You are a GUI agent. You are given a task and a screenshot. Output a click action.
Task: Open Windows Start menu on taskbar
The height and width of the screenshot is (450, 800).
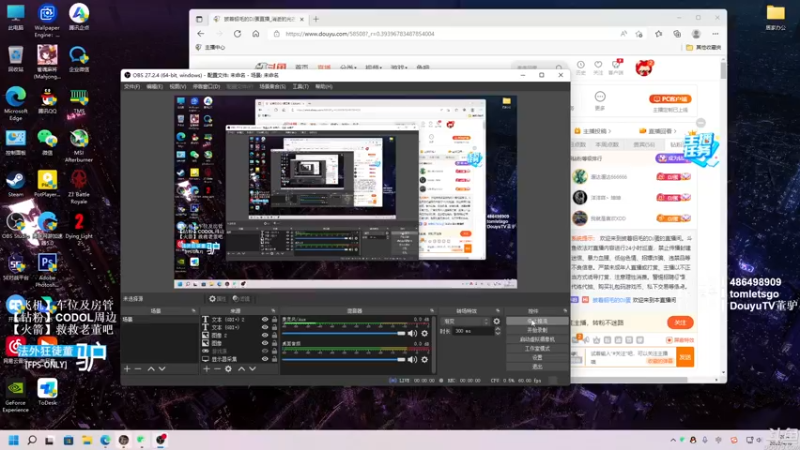[x=14, y=440]
